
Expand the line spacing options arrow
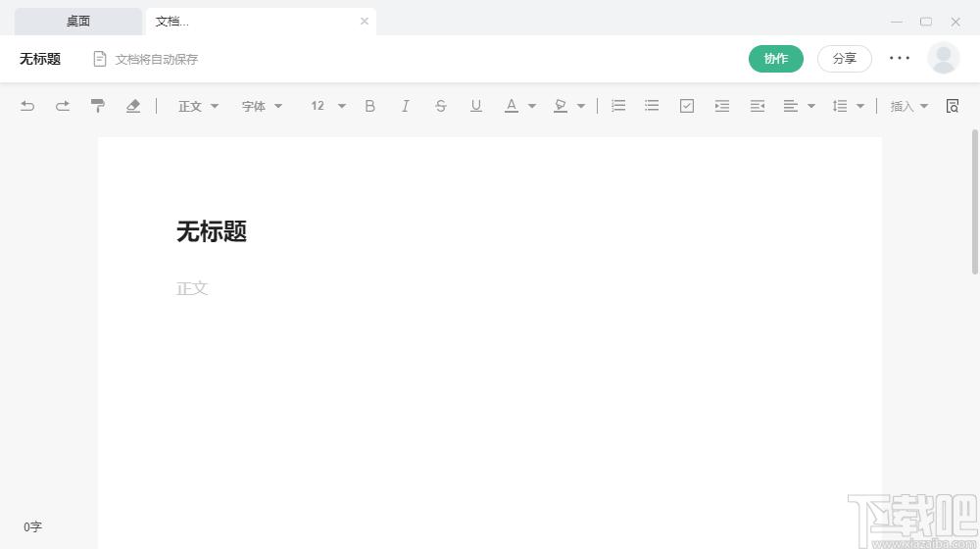(860, 106)
